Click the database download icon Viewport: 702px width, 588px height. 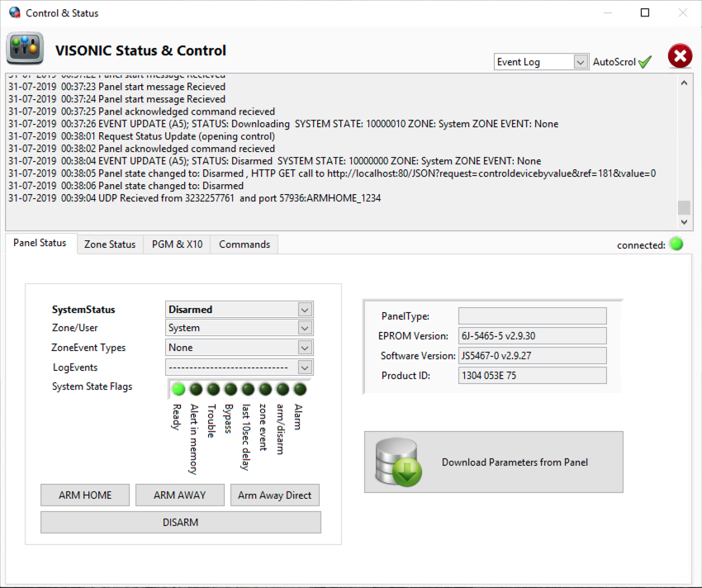[x=398, y=462]
